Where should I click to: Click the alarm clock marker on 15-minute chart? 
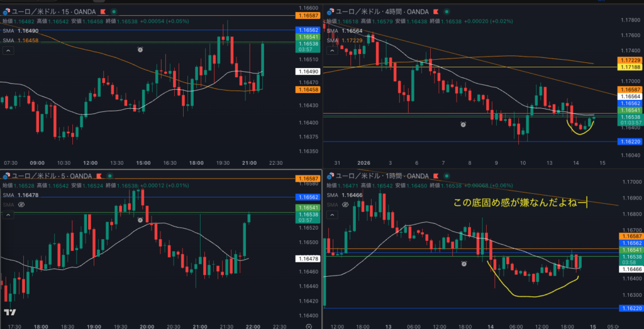(x=140, y=48)
